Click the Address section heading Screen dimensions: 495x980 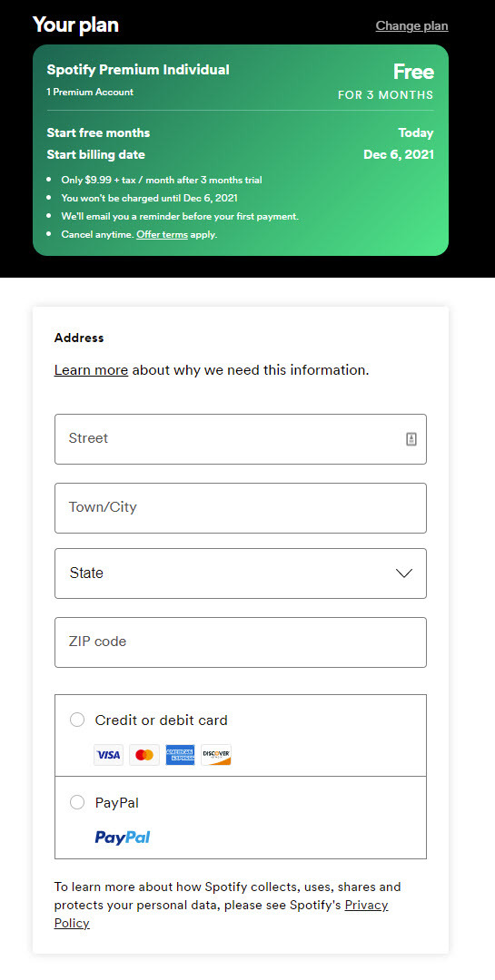(x=79, y=338)
